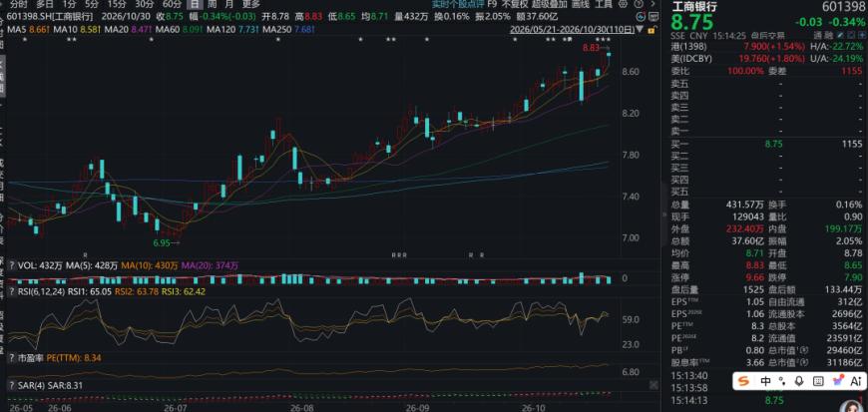Click the 外盘 232.40万 value
Image resolution: width=868 pixels, height=412 pixels.
(x=746, y=228)
